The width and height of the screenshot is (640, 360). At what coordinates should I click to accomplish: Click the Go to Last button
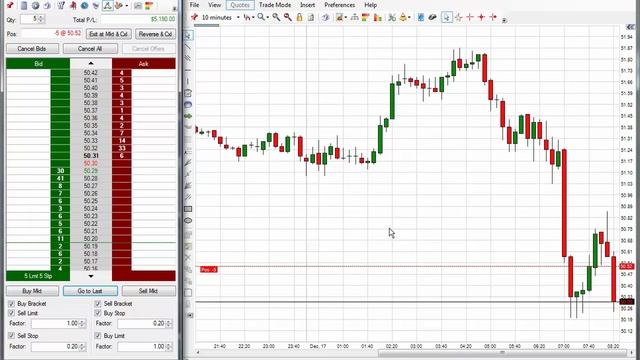(x=90, y=291)
